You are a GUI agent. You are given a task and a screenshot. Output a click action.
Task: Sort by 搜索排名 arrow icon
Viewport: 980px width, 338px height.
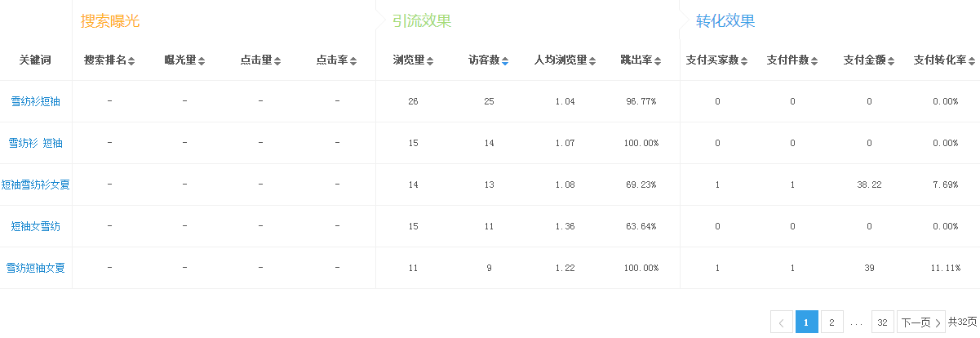click(x=131, y=60)
